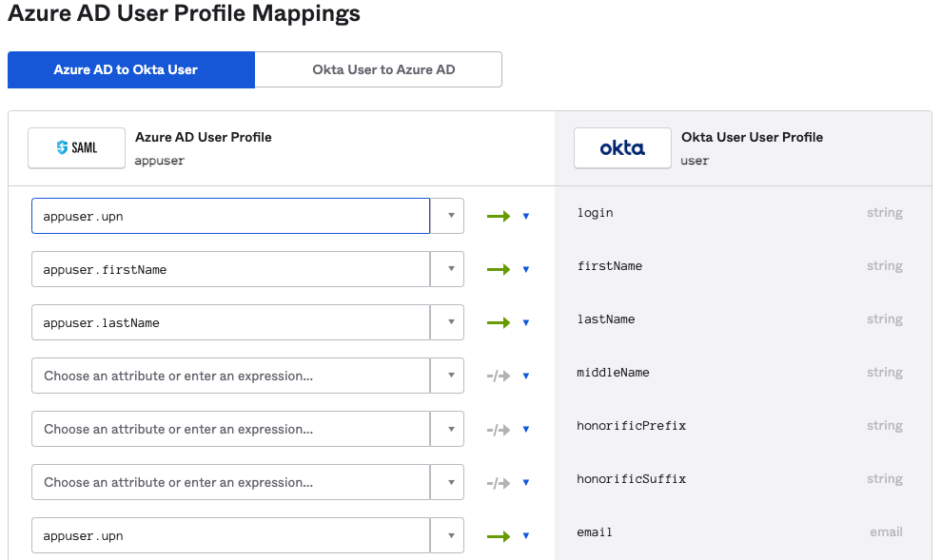941x560 pixels.
Task: Open the mapping type dropdown for honorificPrefix
Action: pos(526,430)
